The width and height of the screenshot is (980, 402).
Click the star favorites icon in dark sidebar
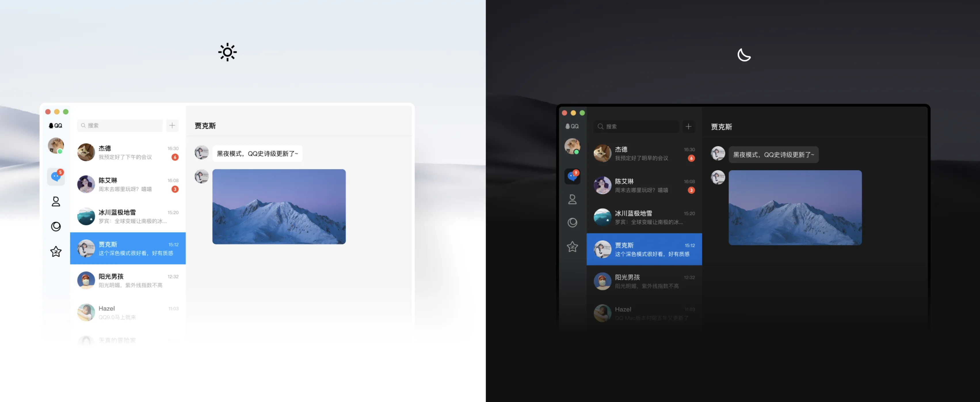[572, 247]
